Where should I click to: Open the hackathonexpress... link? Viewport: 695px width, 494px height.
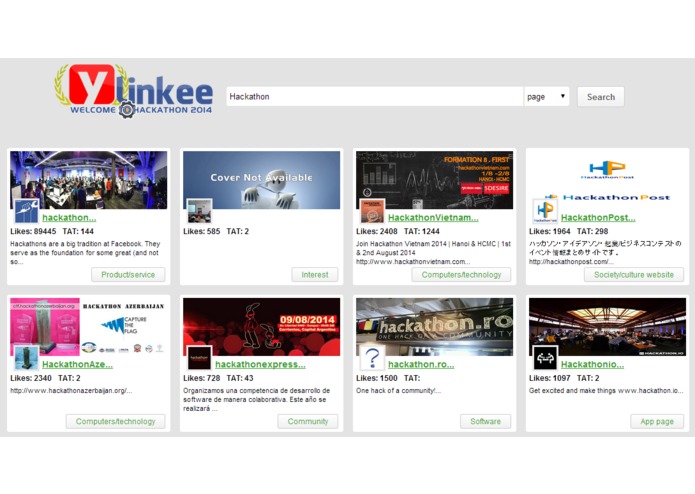point(260,364)
